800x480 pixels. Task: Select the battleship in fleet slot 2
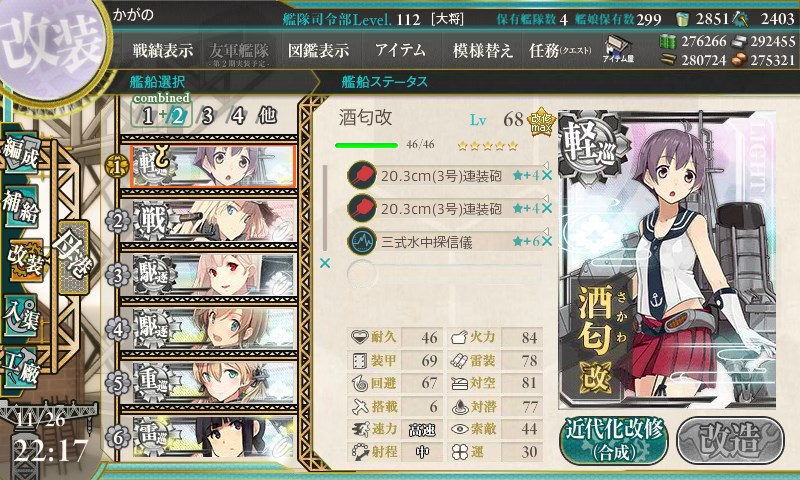coord(213,220)
